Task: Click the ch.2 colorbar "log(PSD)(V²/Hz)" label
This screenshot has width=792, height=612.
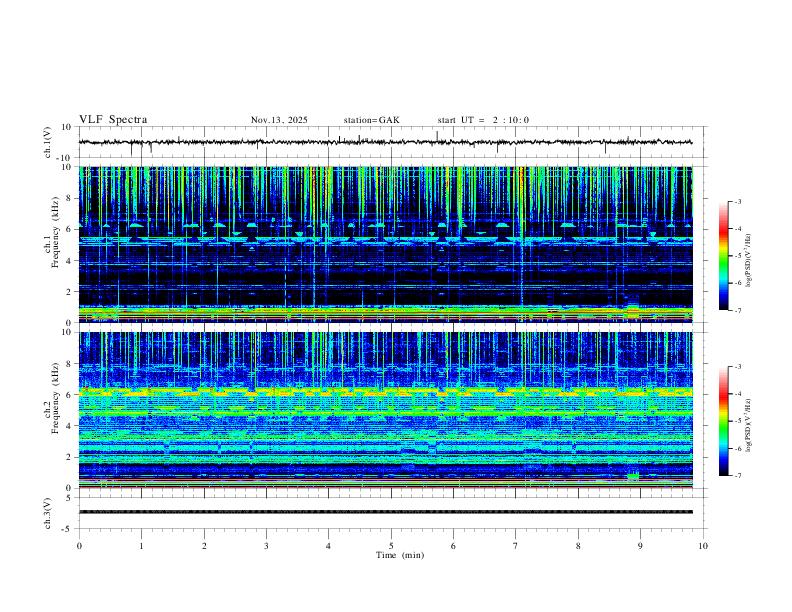Action: 749,425
